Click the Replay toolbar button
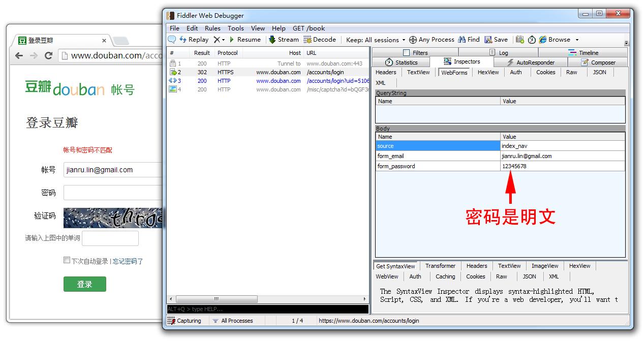This screenshot has width=644, height=341. tap(194, 39)
